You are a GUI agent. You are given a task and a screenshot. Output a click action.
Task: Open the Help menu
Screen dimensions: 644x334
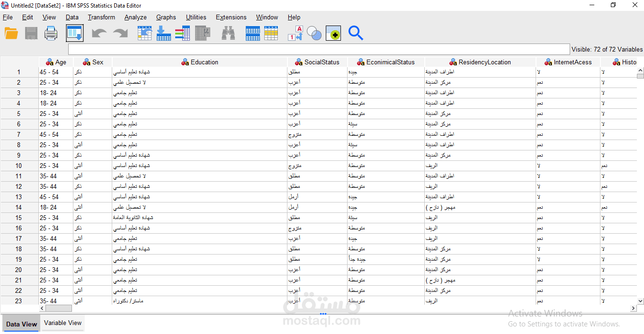click(x=294, y=17)
